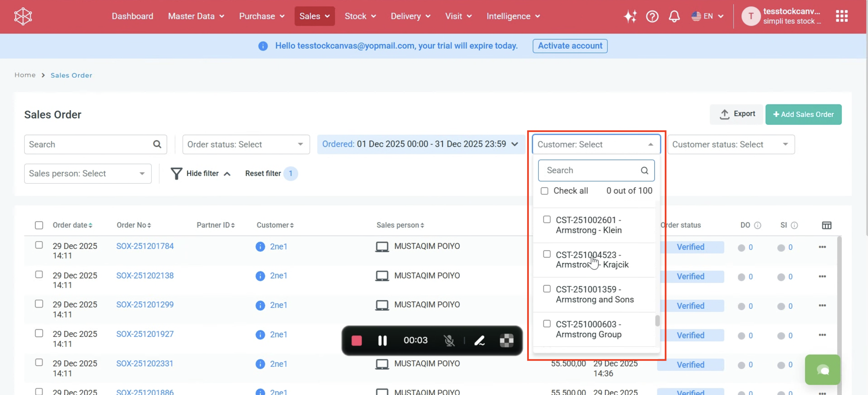
Task: Open the Sales person dropdown
Action: 88,173
